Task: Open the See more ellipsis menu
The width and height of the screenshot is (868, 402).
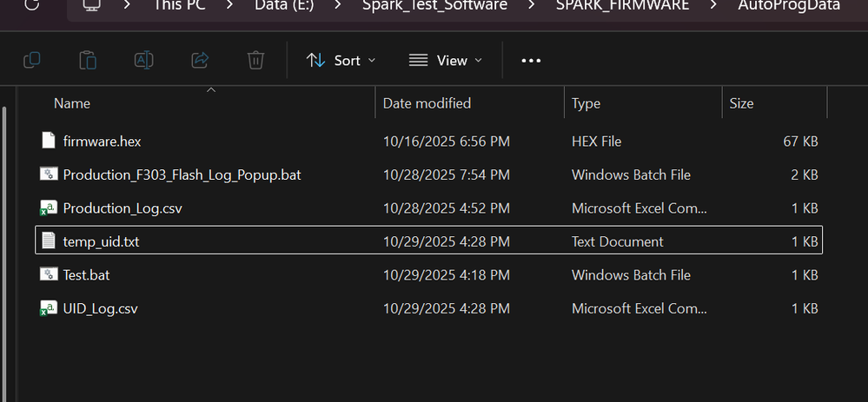Action: [531, 61]
